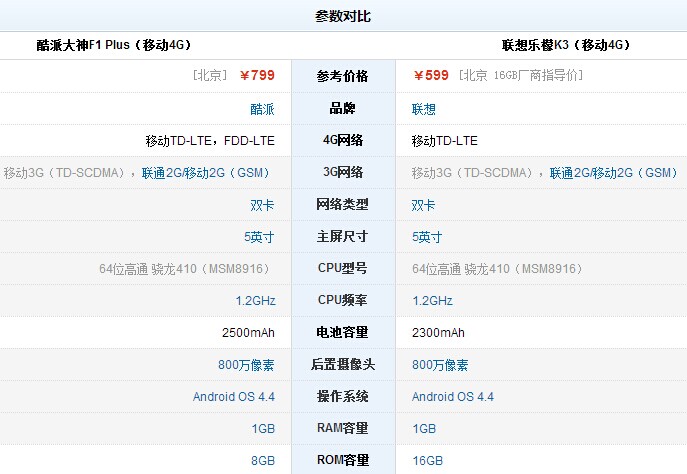The height and width of the screenshot is (474, 687).
Task: Click 64位高通 骁龙410 CPU in the 酷派 column
Action: [x=184, y=269]
